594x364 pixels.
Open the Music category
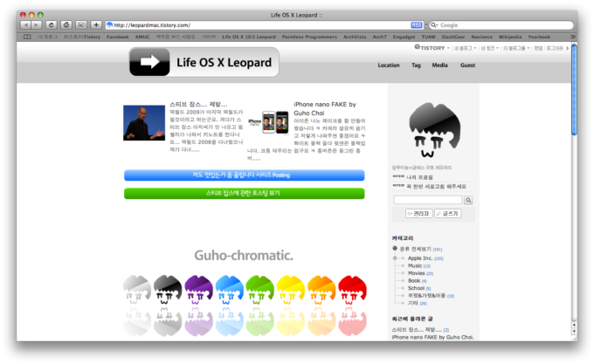click(415, 265)
